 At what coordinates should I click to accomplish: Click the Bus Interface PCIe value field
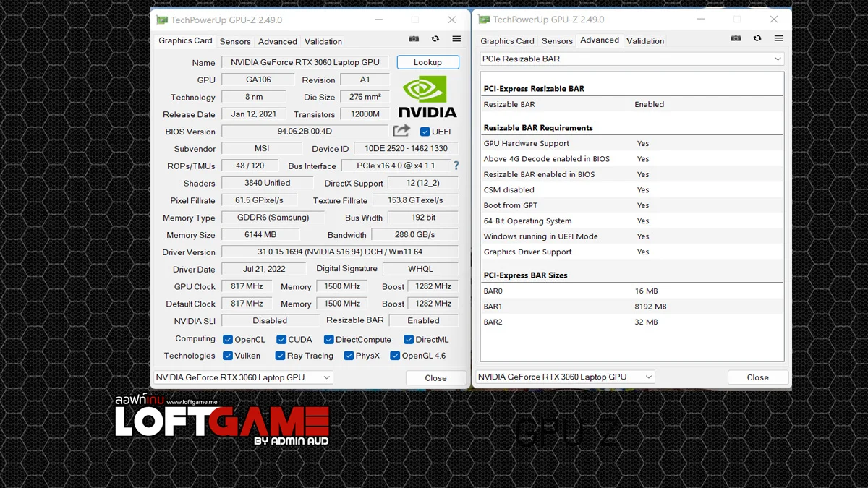[395, 166]
